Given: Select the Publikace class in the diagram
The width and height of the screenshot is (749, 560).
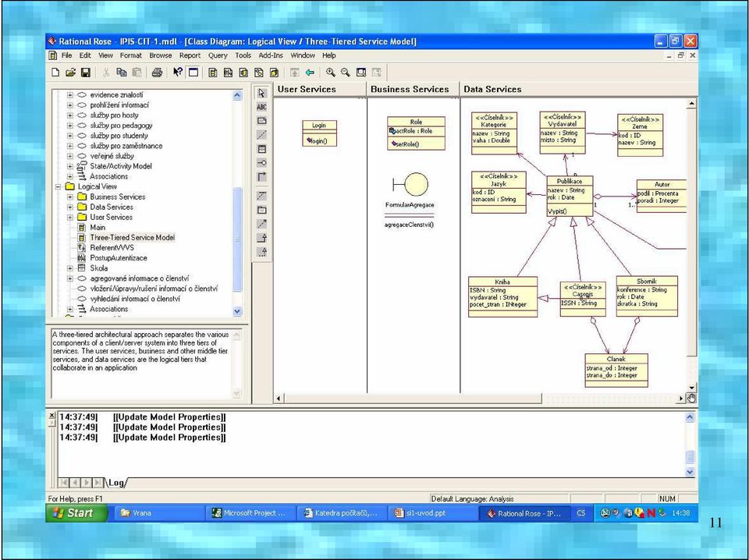Looking at the screenshot, I should (570, 196).
